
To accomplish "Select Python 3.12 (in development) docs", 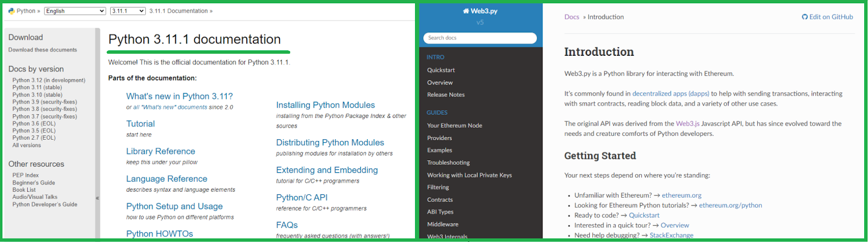I will point(49,80).
